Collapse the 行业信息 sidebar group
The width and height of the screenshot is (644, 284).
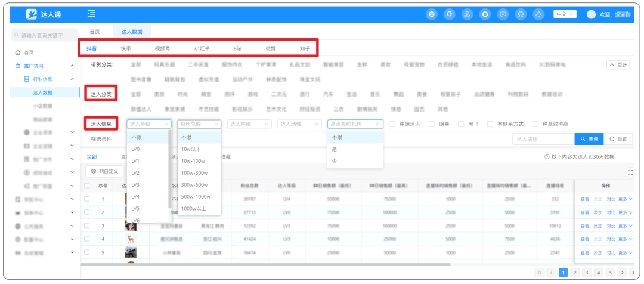click(72, 79)
